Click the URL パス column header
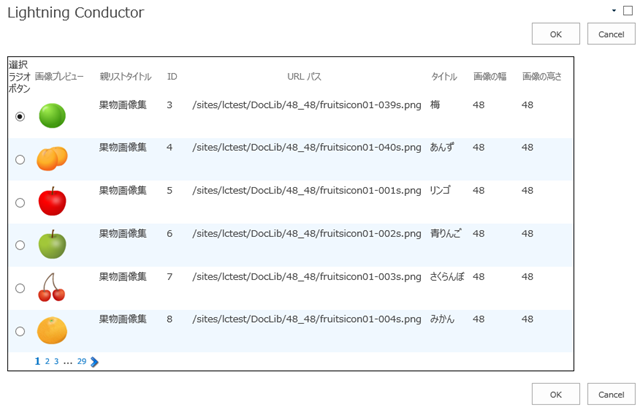 (304, 76)
